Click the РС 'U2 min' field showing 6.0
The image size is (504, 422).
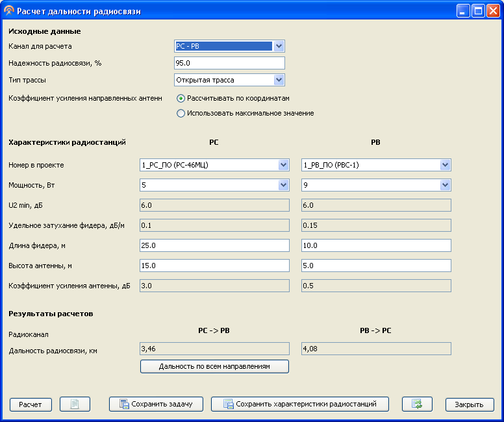coord(214,205)
